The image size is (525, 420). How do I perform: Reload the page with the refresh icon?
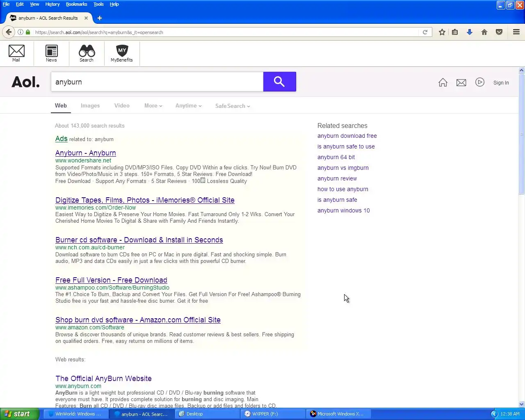coord(425,32)
